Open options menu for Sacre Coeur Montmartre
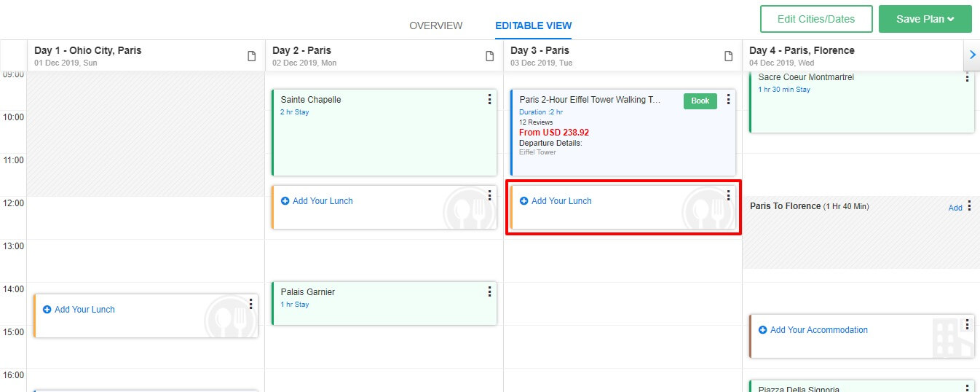This screenshot has height=392, width=980. [967, 77]
